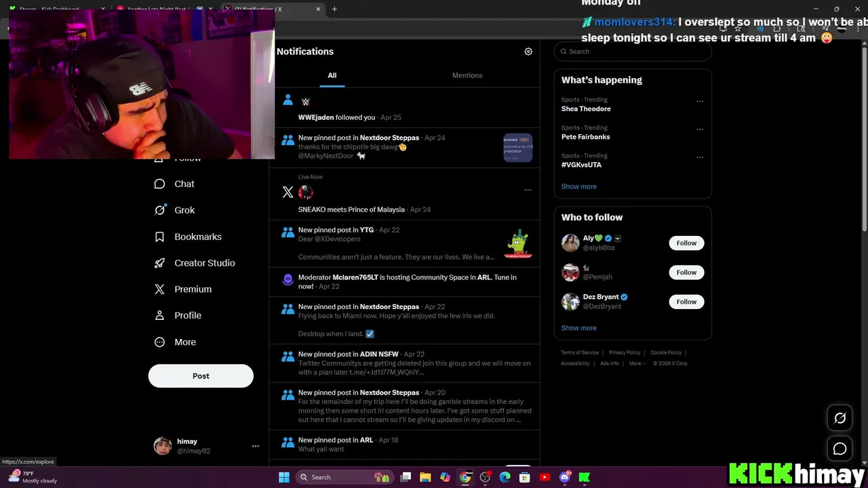Open More options in sidebar
The height and width of the screenshot is (488, 868).
coord(176,342)
